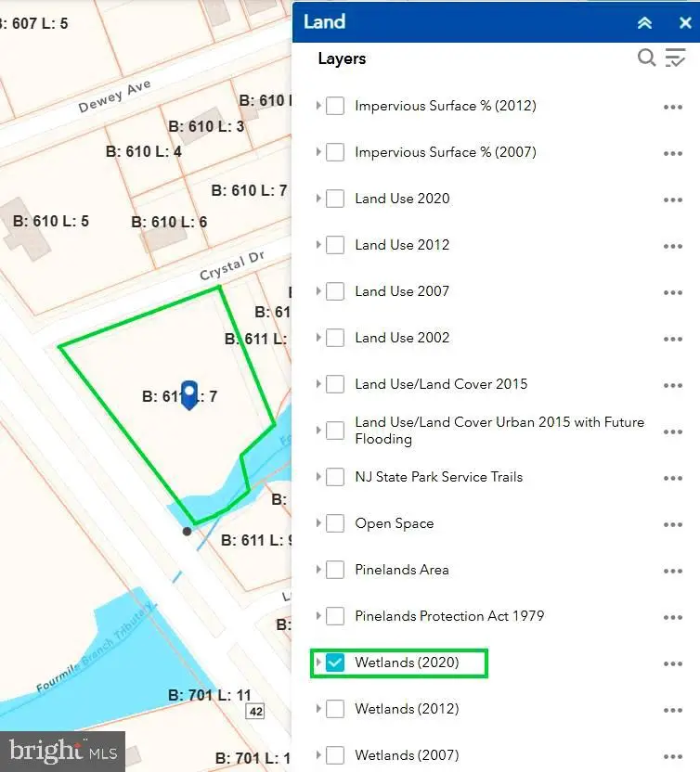This screenshot has height=772, width=700.
Task: Click the search layers magnifier icon
Action: pos(646,58)
